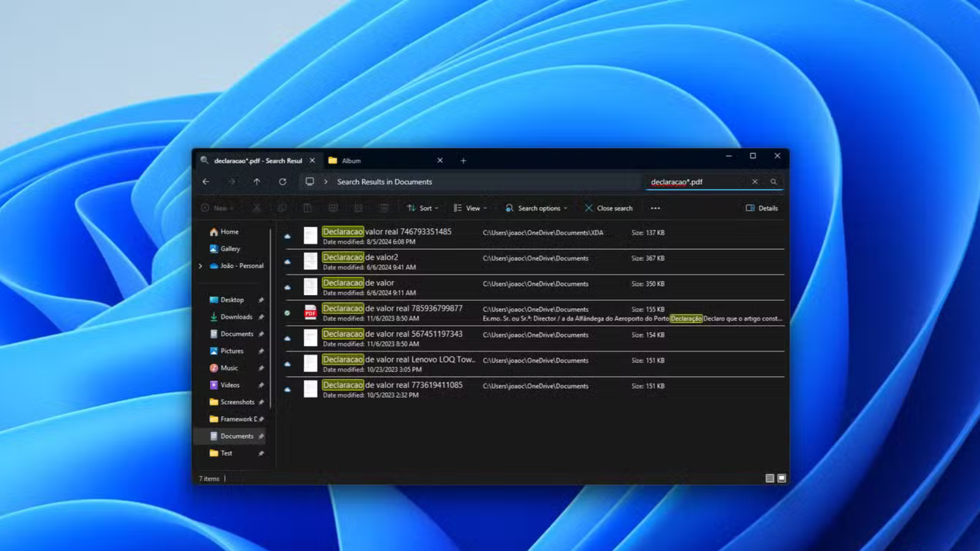Open the Sort dropdown
Viewport: 980px width, 551px height.
pos(422,208)
